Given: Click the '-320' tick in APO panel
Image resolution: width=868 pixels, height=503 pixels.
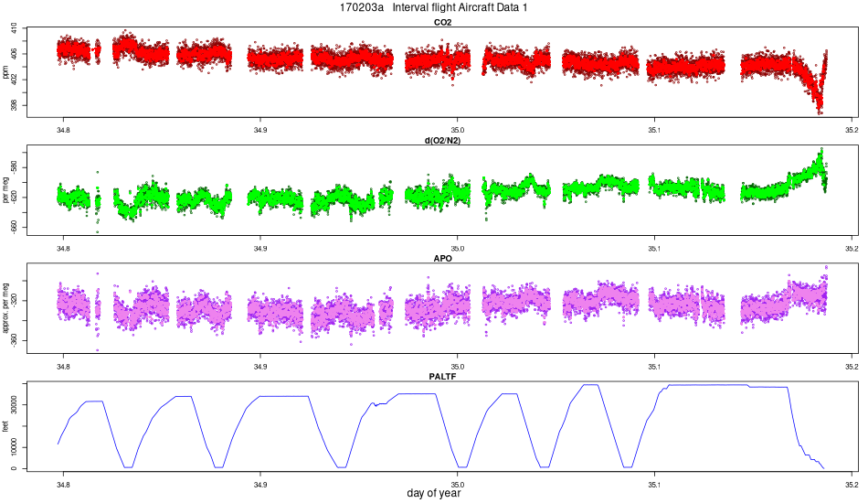Looking at the screenshot, I should [x=14, y=301].
